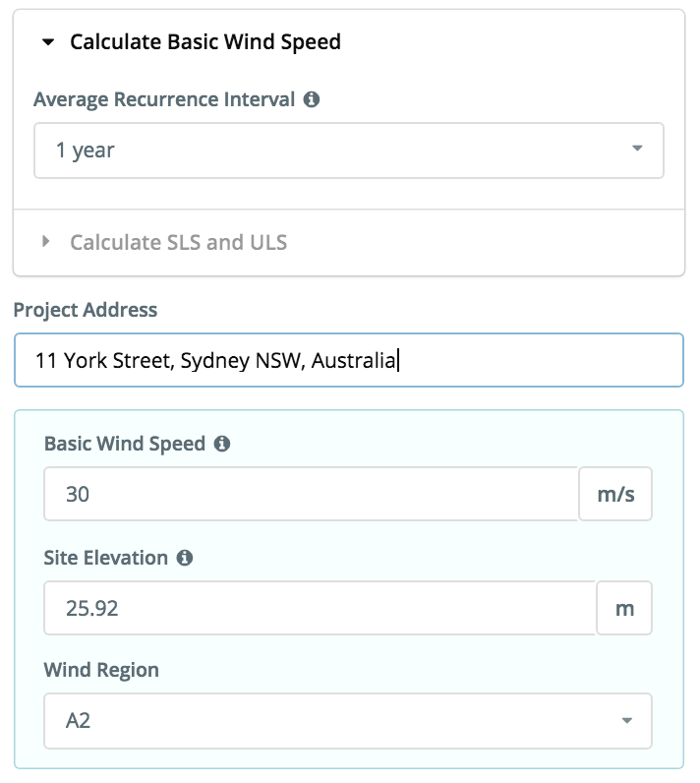Open the Wind Region A2 dropdown
The height and width of the screenshot is (783, 700).
348,721
